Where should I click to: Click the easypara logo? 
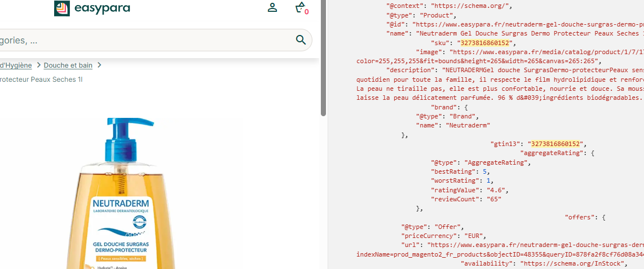92,8
